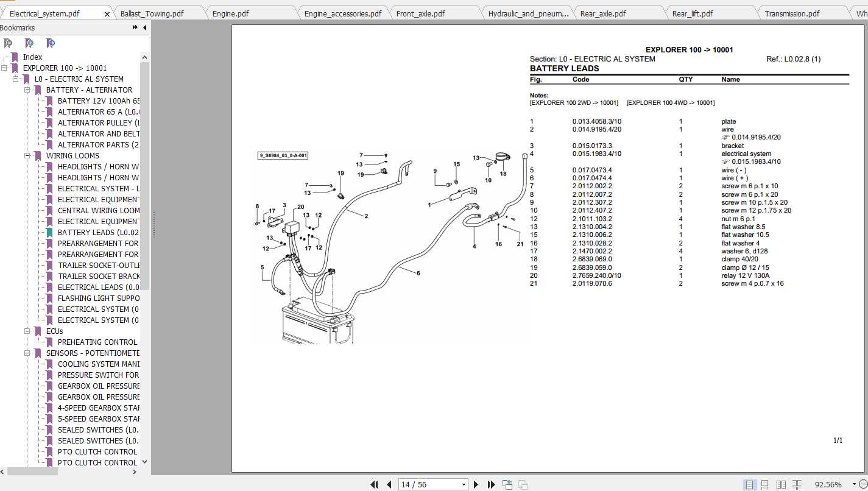Image resolution: width=868 pixels, height=491 pixels.
Task: Open the PREHEATING CONTROL bookmark
Action: [97, 342]
